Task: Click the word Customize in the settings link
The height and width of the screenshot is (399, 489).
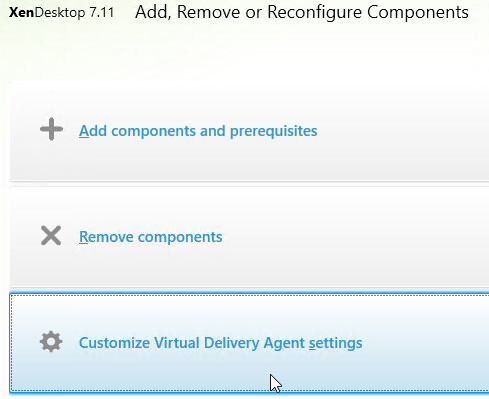Action: 114,343
